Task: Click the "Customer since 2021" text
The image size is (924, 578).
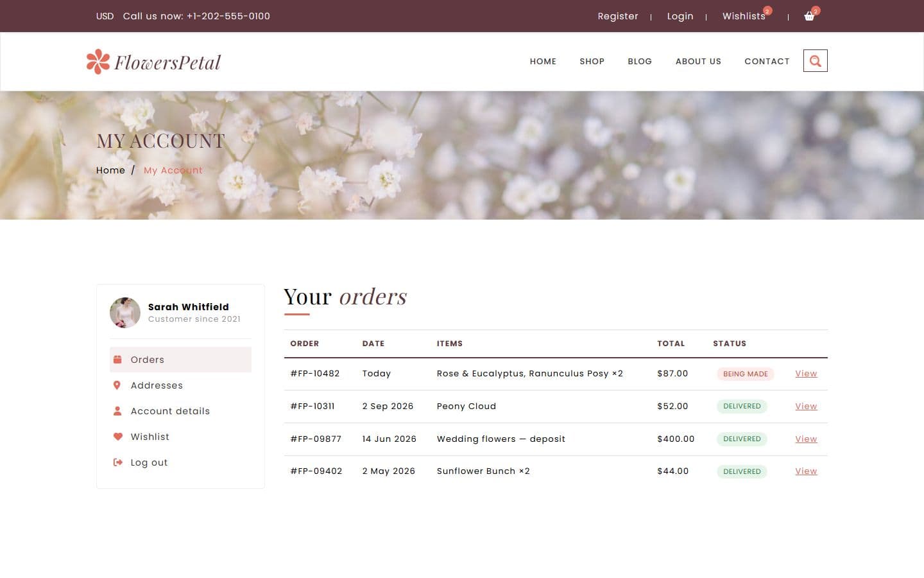Action: [194, 319]
